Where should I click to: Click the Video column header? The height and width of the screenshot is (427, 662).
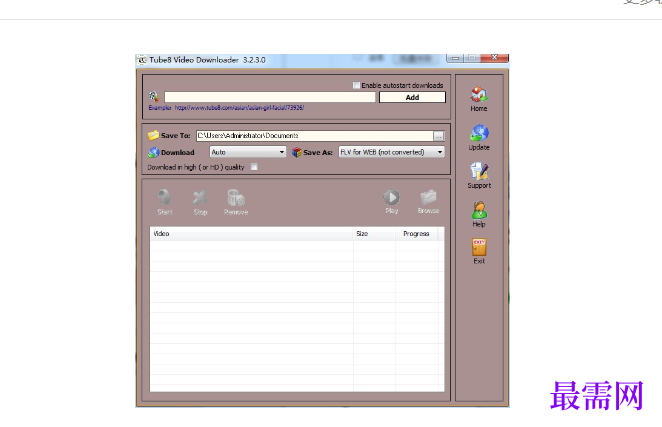tap(252, 234)
